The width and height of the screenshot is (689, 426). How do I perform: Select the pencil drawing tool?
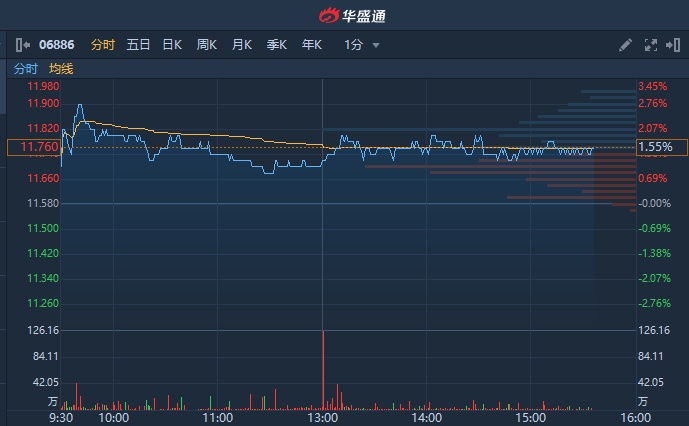coord(626,45)
